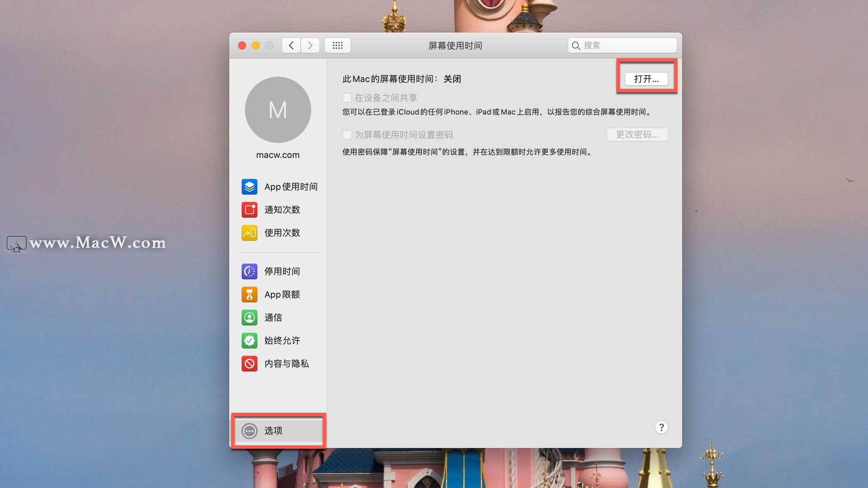The width and height of the screenshot is (868, 488).
Task: Click the 打开... button
Action: pos(646,79)
